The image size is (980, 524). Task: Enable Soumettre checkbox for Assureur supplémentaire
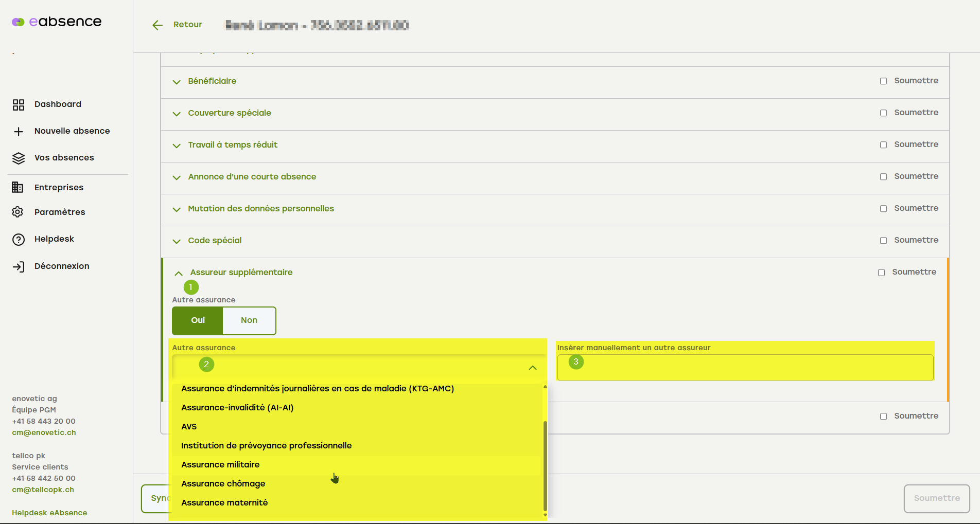tap(881, 273)
